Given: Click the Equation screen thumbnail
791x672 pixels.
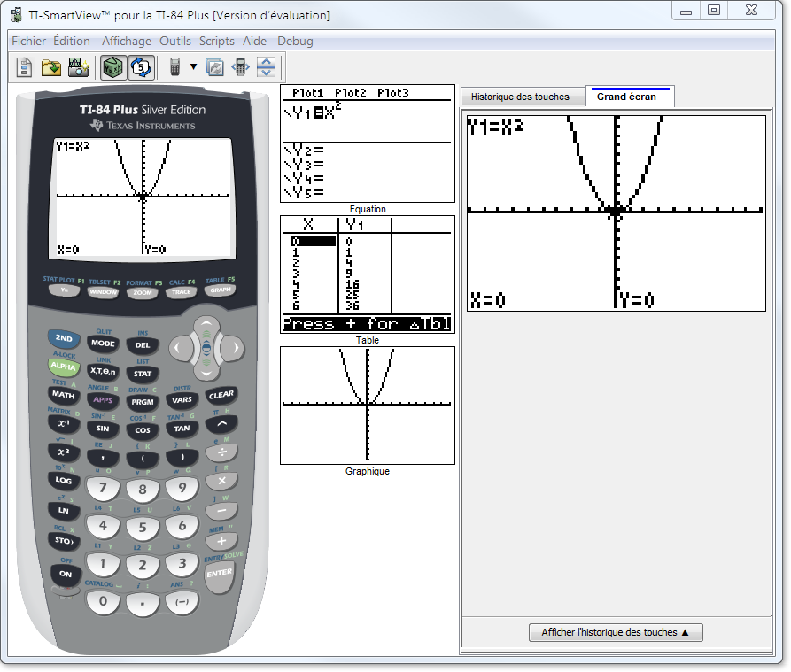Looking at the screenshot, I should pyautogui.click(x=368, y=143).
